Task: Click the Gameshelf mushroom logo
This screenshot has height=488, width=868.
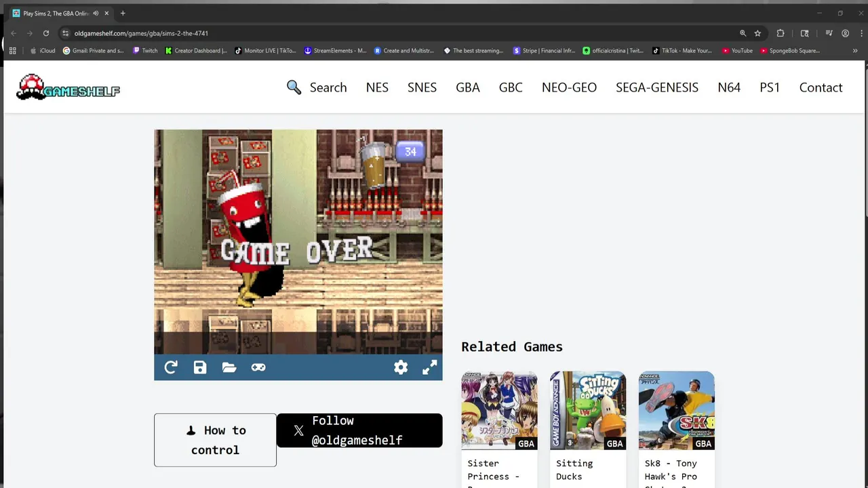Action: tap(68, 87)
